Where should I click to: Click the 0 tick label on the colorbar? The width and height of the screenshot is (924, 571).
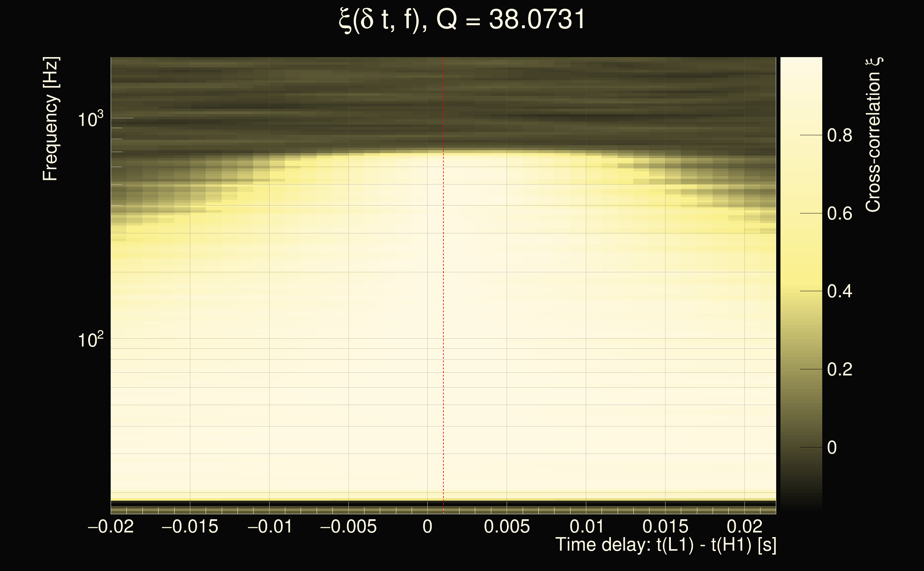point(832,448)
